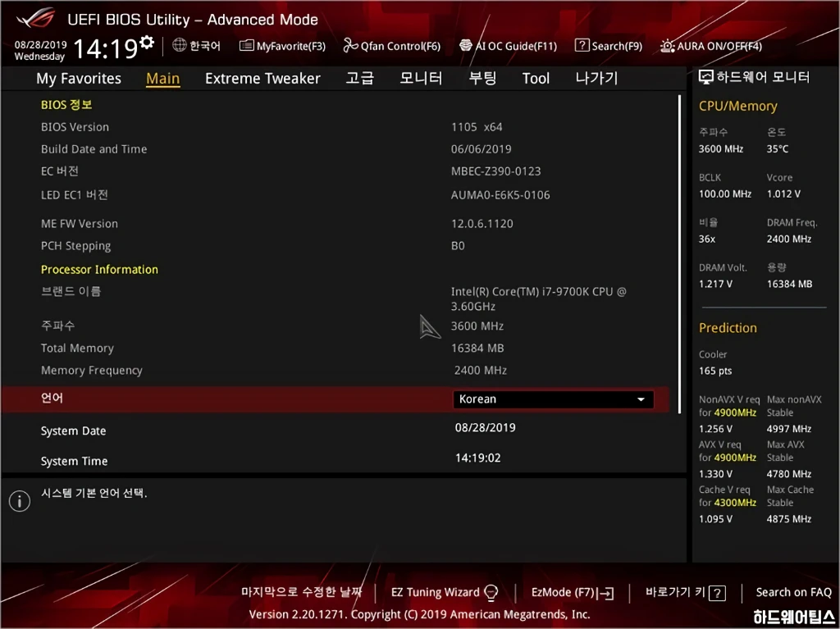
Task: Click 마지막으로 수정한 날짜 button
Action: (x=302, y=592)
